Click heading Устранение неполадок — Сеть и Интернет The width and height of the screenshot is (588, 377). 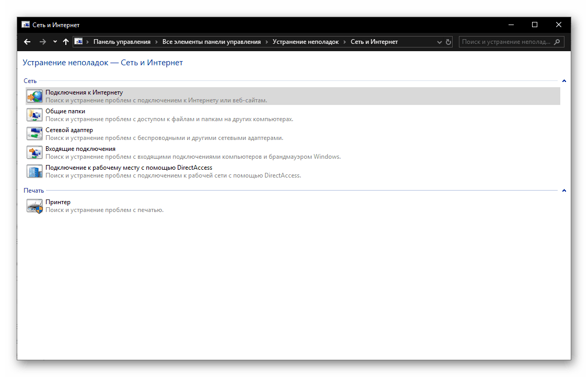(x=103, y=63)
